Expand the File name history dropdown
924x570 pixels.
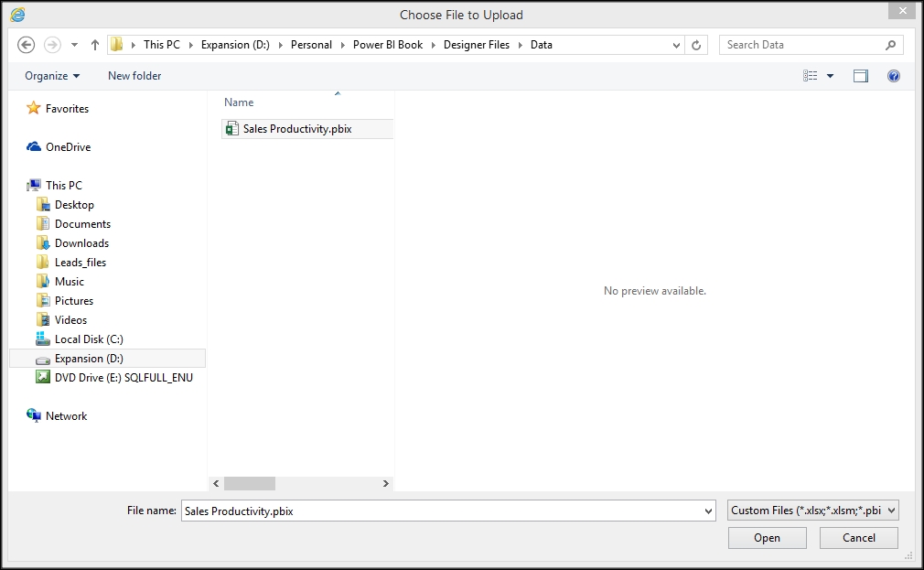(707, 511)
